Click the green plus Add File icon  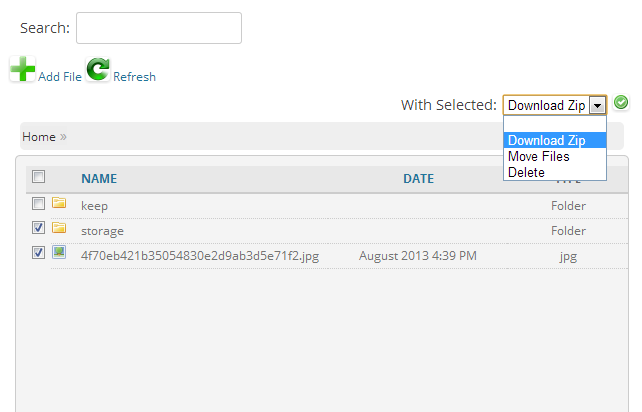[x=23, y=69]
